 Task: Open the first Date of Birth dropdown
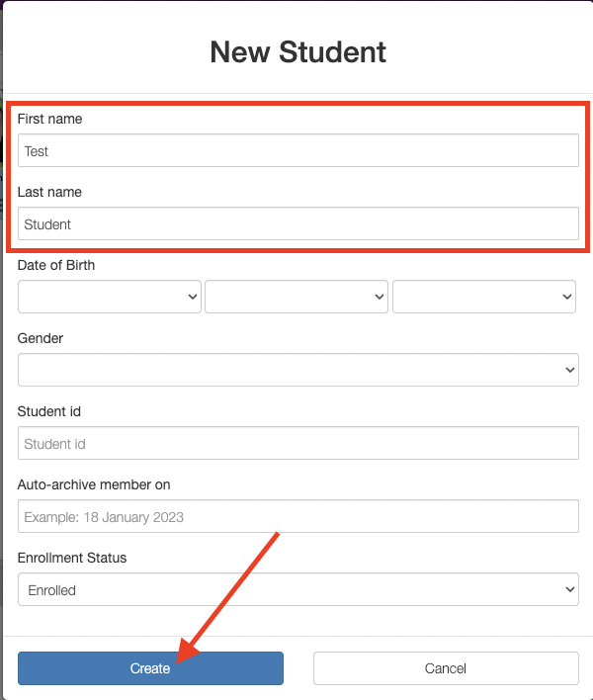pos(109,297)
